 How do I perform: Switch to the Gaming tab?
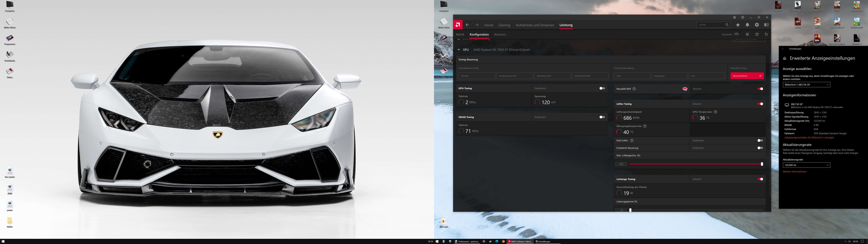click(504, 25)
